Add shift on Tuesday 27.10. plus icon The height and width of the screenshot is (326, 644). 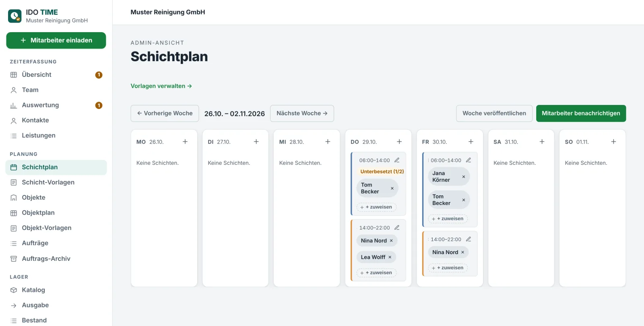[256, 141]
